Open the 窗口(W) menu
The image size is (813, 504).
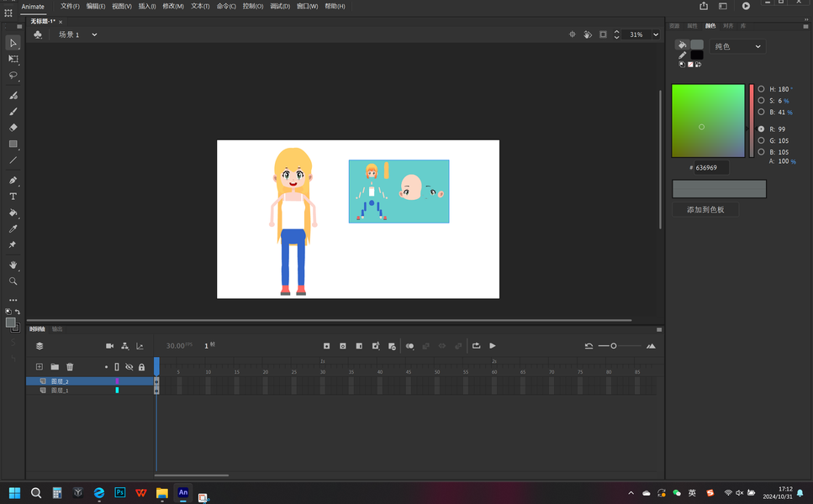[307, 6]
